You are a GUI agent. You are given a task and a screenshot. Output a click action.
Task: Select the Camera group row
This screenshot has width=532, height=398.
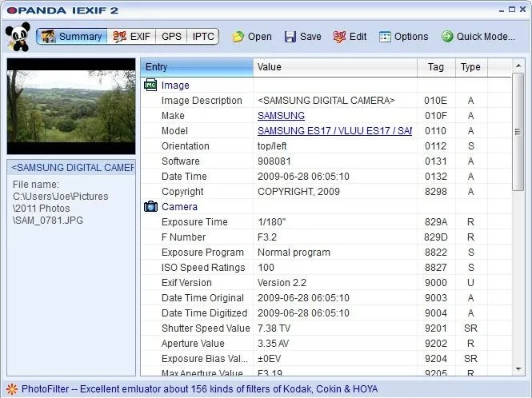[326, 206]
